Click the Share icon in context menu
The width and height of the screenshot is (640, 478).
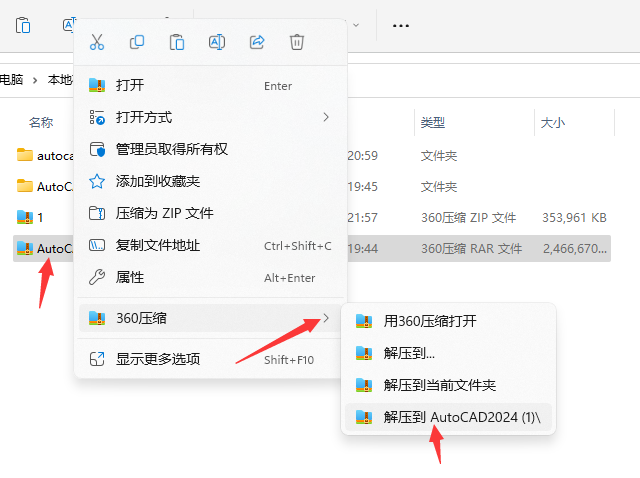[257, 42]
